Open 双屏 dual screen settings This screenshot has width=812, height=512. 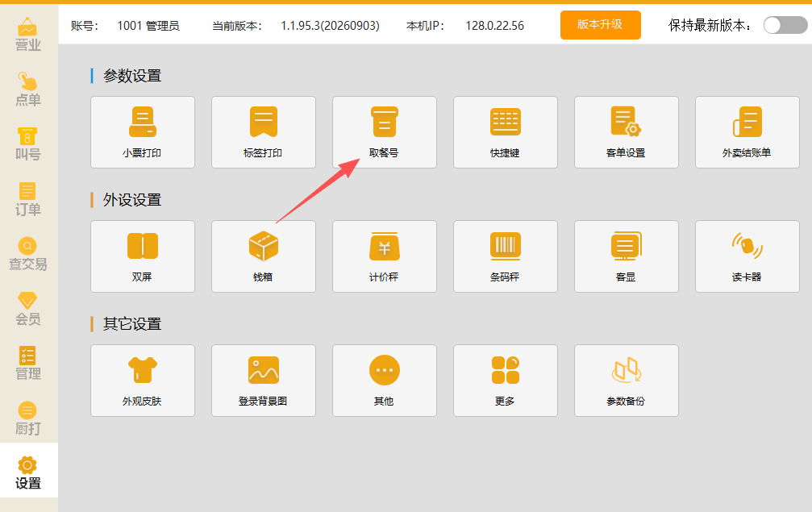(x=143, y=256)
